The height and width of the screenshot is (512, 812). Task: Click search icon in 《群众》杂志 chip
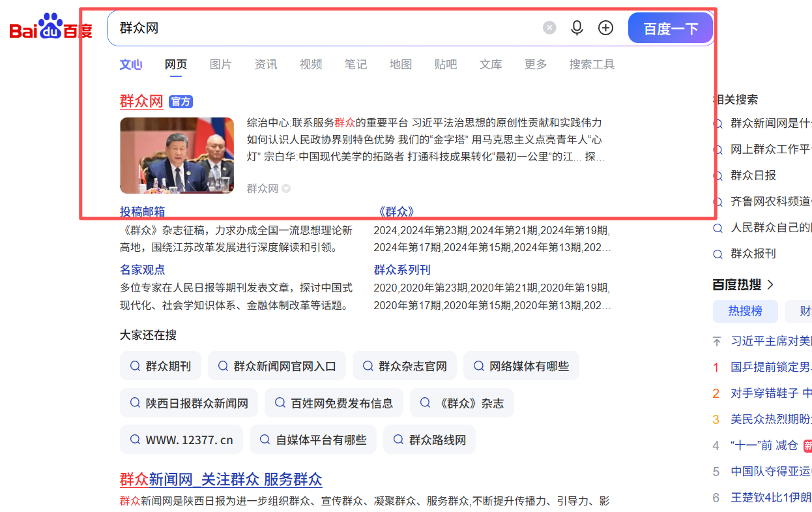coord(425,403)
